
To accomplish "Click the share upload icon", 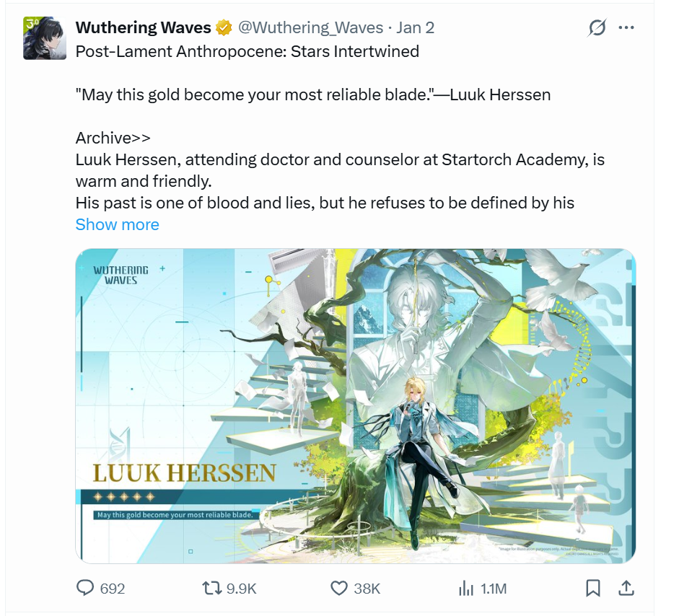I will click(x=626, y=588).
